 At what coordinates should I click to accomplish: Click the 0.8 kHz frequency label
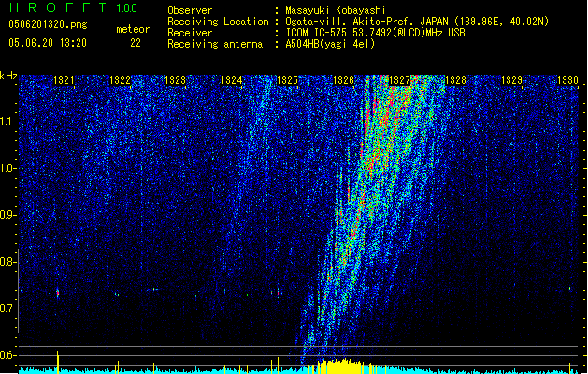pos(8,262)
